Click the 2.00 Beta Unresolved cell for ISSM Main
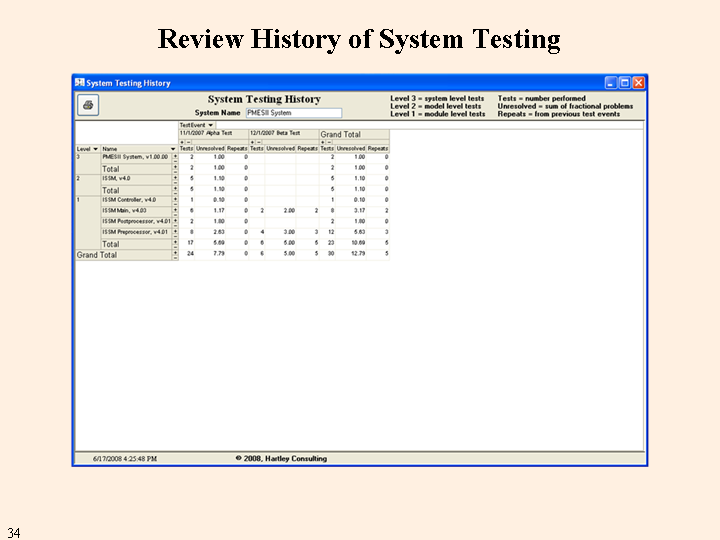Viewport: 720px width, 540px height. (280, 211)
